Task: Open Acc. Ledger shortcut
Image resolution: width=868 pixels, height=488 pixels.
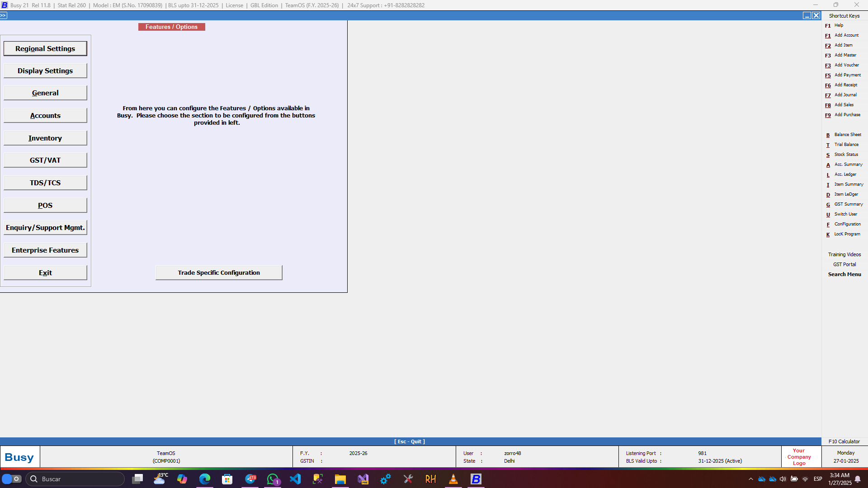Action: pos(841,174)
